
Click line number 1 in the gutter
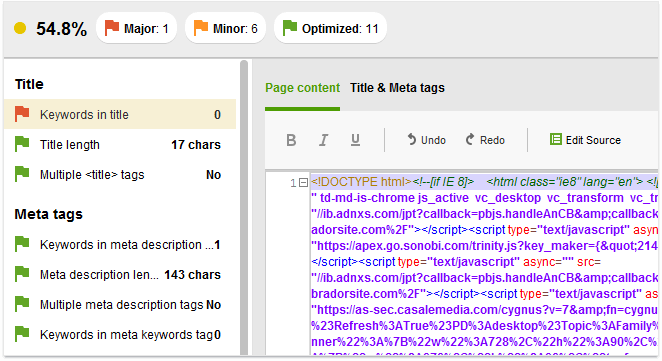[x=293, y=183]
